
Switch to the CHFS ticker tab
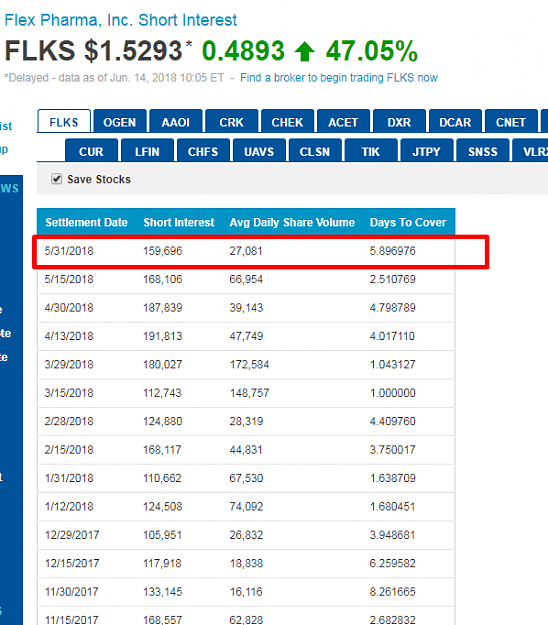[x=203, y=150]
